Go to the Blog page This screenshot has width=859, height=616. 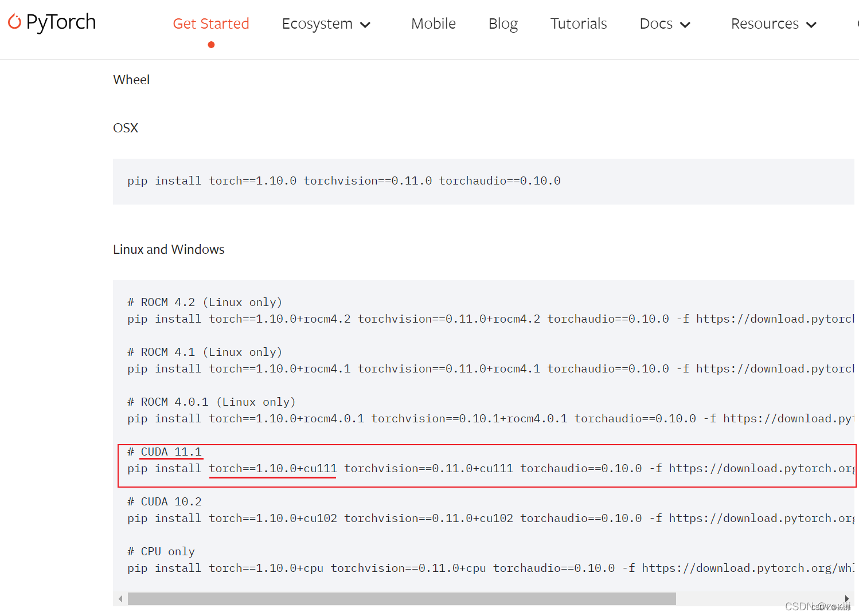tap(503, 23)
